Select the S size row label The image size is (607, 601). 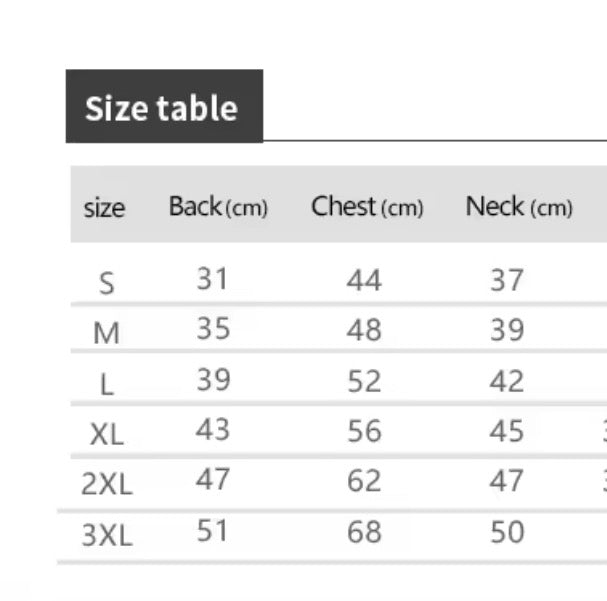(107, 283)
